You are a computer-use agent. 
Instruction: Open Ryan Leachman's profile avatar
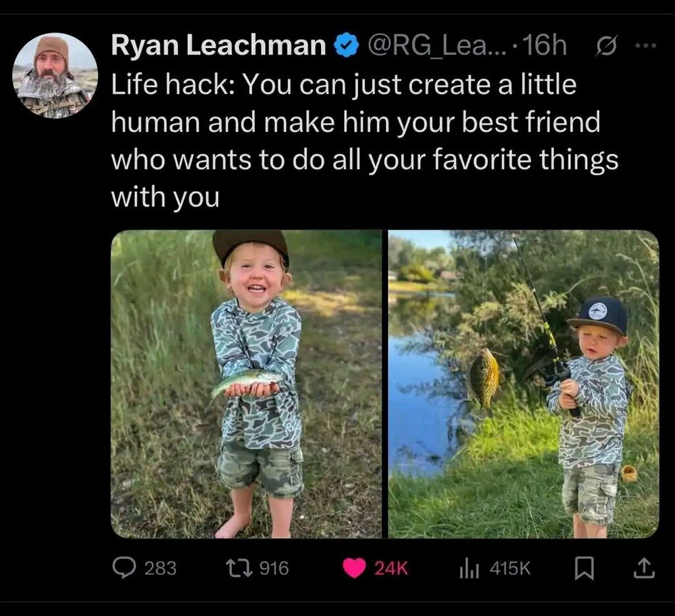coord(55,76)
